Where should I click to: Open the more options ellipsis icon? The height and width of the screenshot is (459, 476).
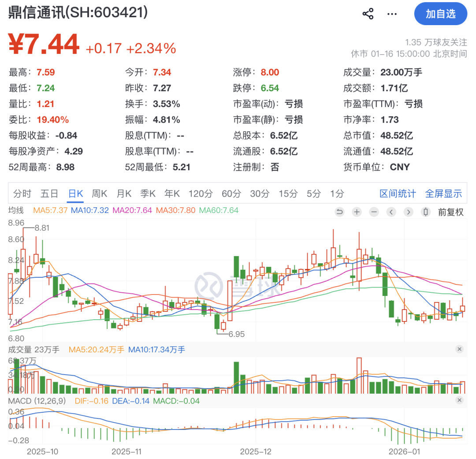391,14
